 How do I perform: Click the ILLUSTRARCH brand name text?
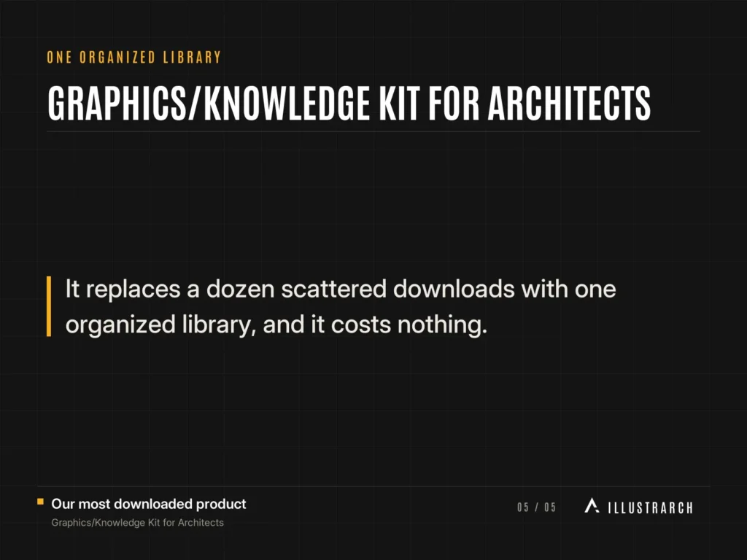pos(650,507)
